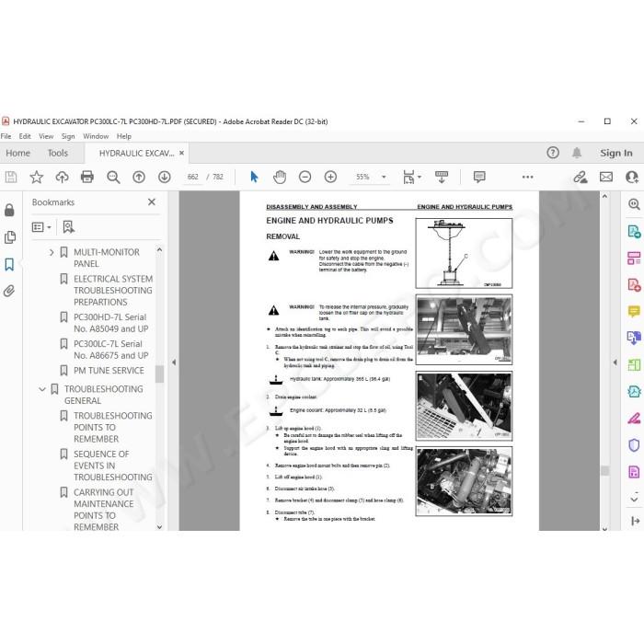644x644 pixels.
Task: Toggle scrolling read mode icon
Action: pyautogui.click(x=442, y=177)
